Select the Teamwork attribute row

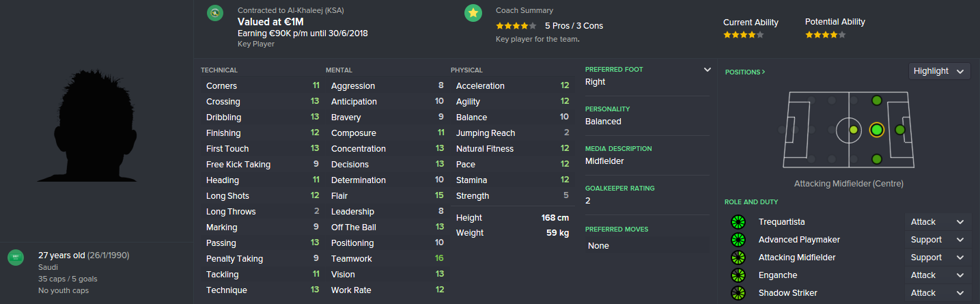(x=387, y=259)
